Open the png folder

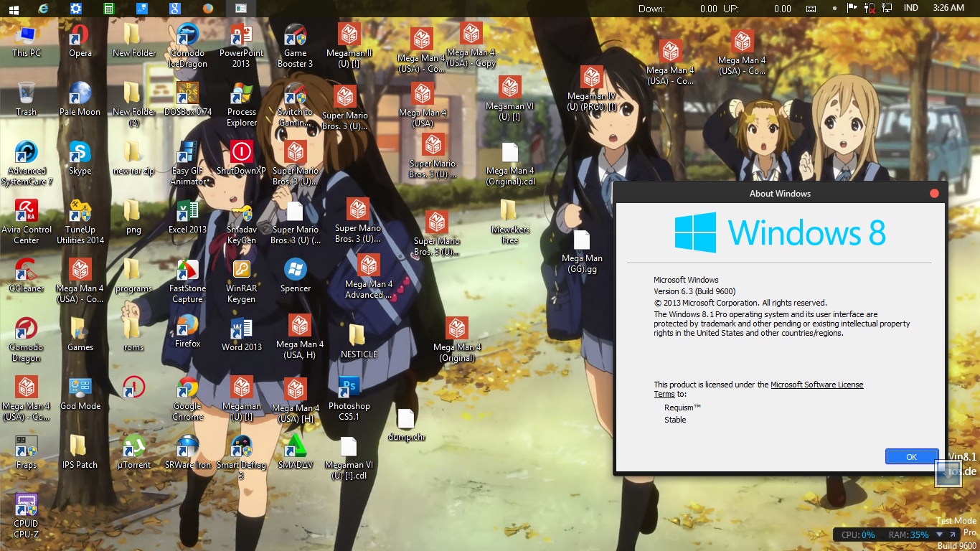[132, 217]
